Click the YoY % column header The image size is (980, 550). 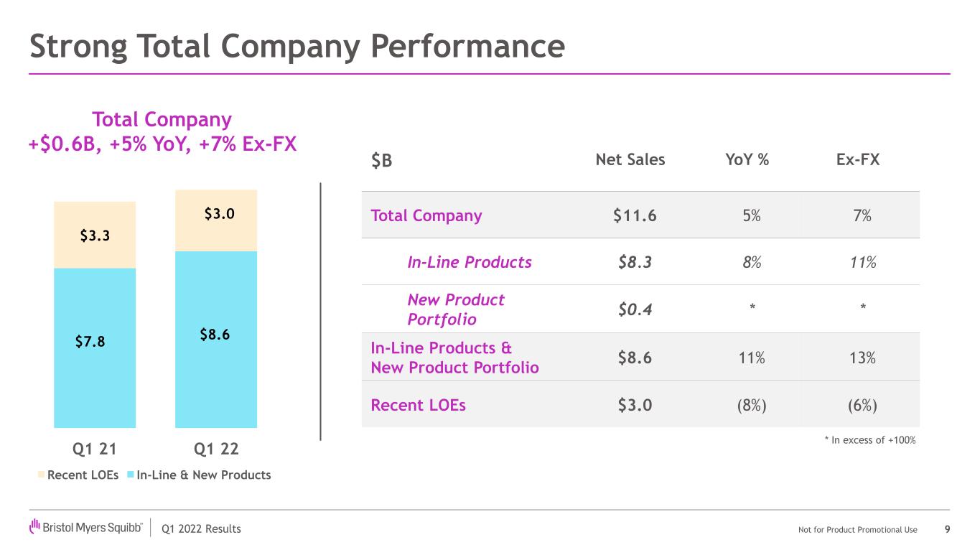point(747,160)
